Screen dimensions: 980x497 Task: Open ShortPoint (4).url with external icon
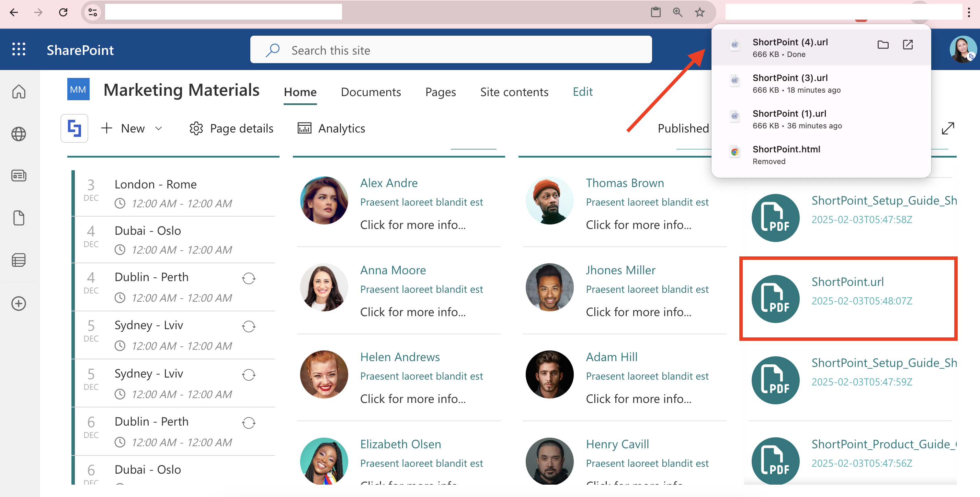[x=908, y=45]
